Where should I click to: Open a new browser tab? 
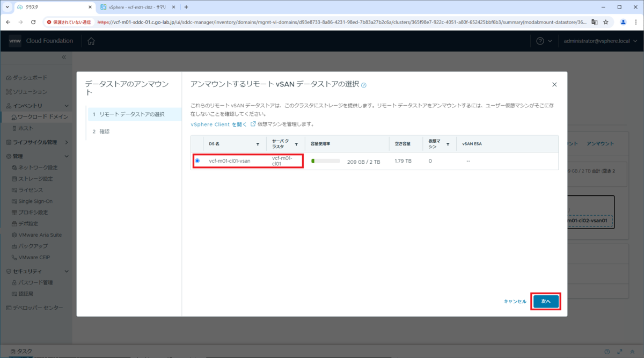[186, 8]
